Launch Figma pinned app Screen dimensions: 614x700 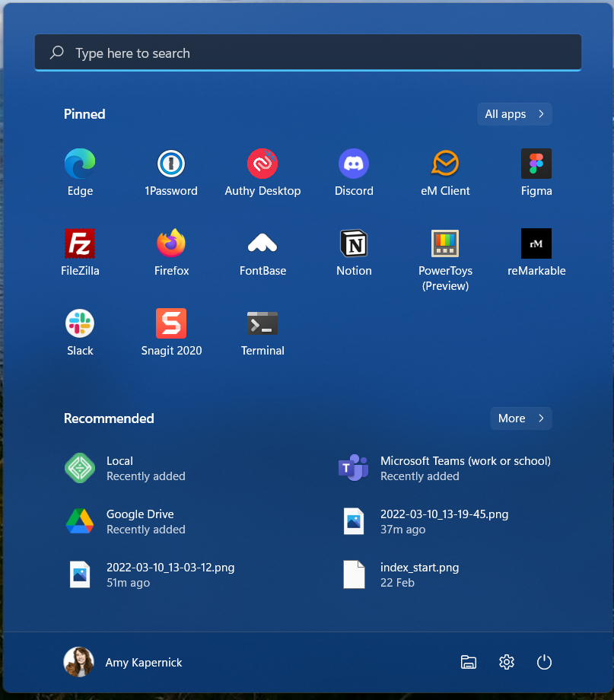(536, 173)
